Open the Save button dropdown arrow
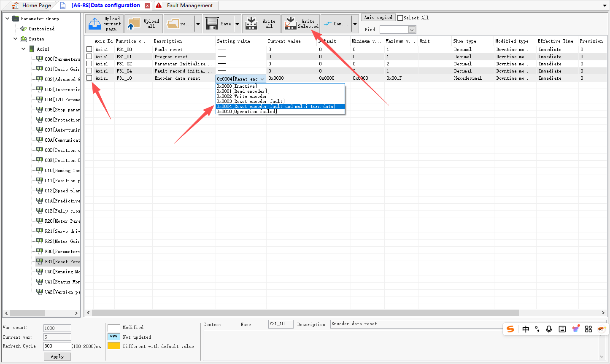Screen dimensions: 610x364 (x=237, y=24)
